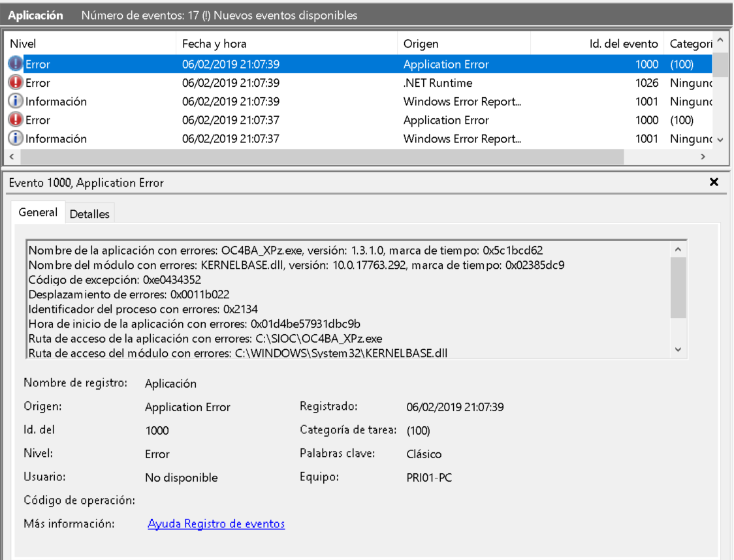This screenshot has height=560, width=734.
Task: Click the error icon on the highlighted Application Error row
Action: [x=15, y=64]
